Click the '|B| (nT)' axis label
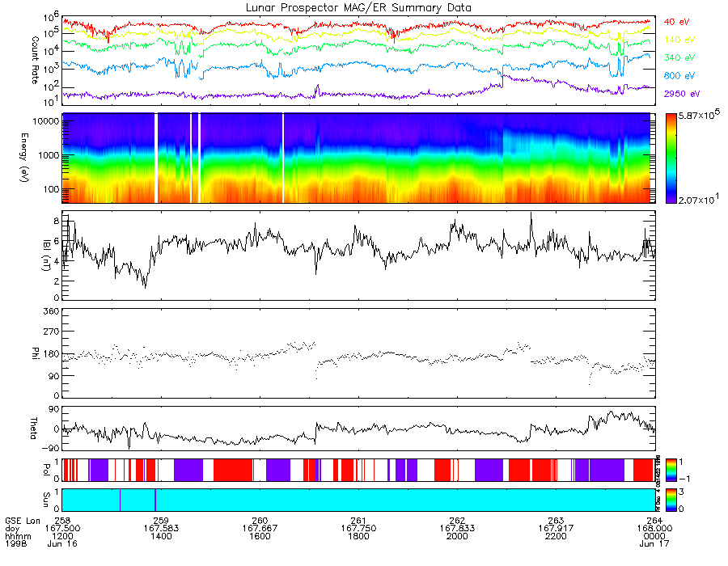The height and width of the screenshot is (566, 728). click(45, 255)
